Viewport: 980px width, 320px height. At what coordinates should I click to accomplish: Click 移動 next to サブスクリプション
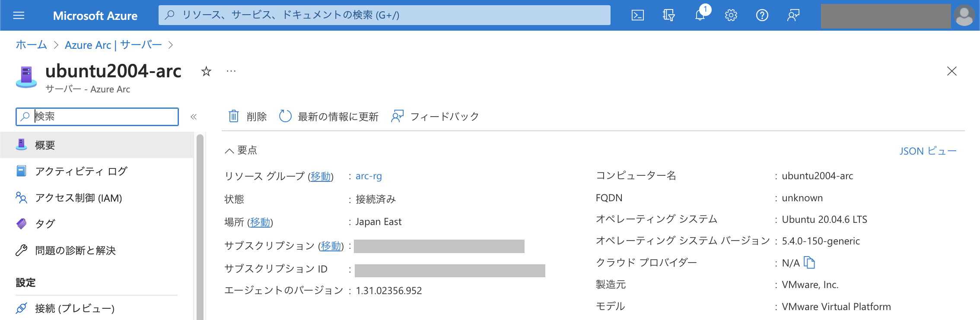pyautogui.click(x=331, y=246)
